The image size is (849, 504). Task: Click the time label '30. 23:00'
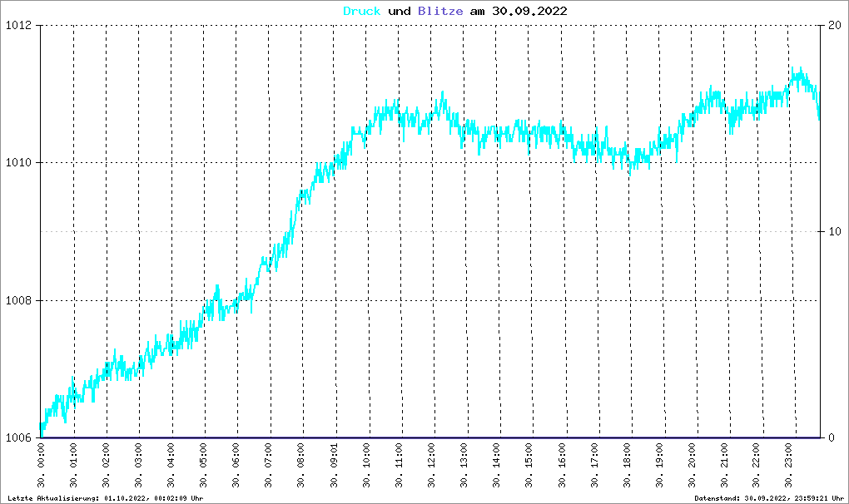click(788, 466)
